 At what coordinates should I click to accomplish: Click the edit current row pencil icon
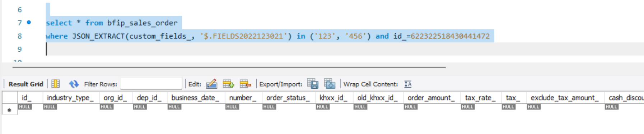(211, 84)
